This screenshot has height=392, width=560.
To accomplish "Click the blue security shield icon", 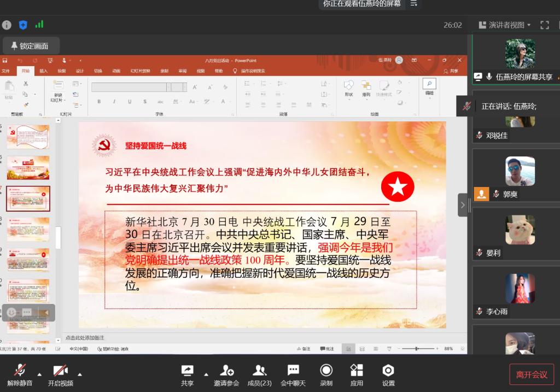I will click(x=23, y=25).
